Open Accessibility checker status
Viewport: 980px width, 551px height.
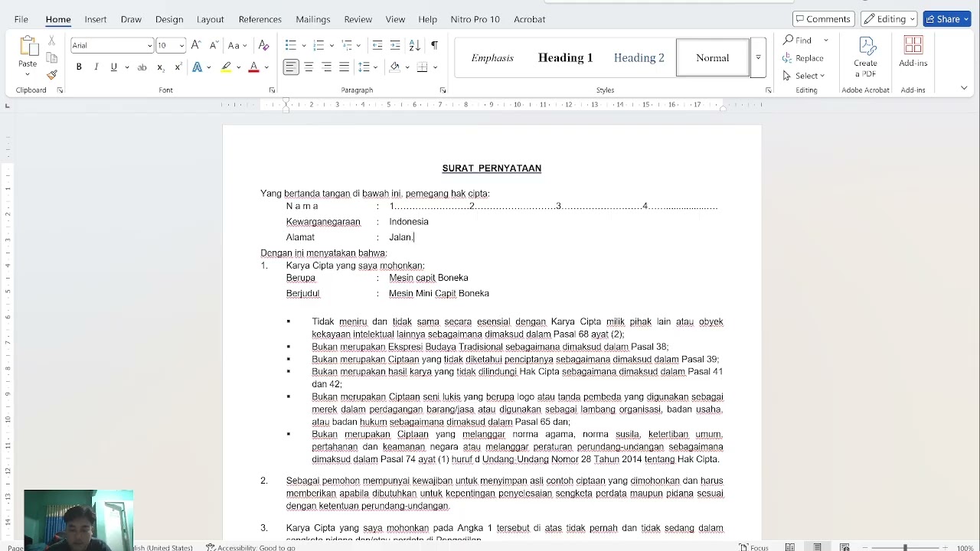(x=250, y=548)
